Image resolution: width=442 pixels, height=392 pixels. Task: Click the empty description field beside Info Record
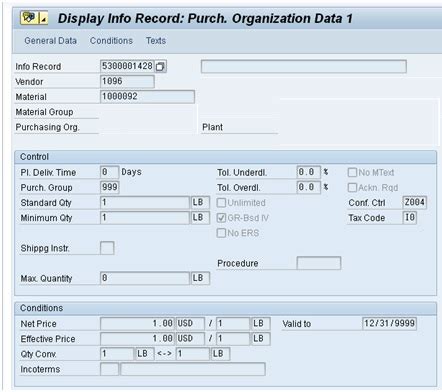click(304, 66)
